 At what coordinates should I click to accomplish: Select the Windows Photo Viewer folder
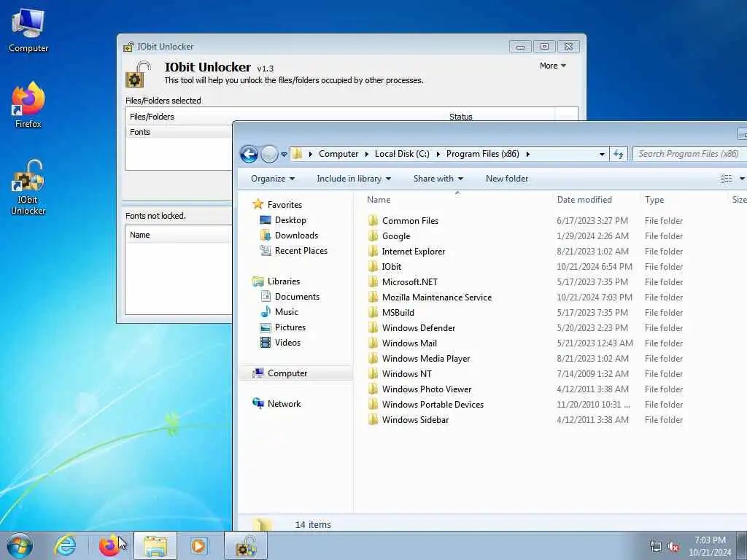coord(426,389)
